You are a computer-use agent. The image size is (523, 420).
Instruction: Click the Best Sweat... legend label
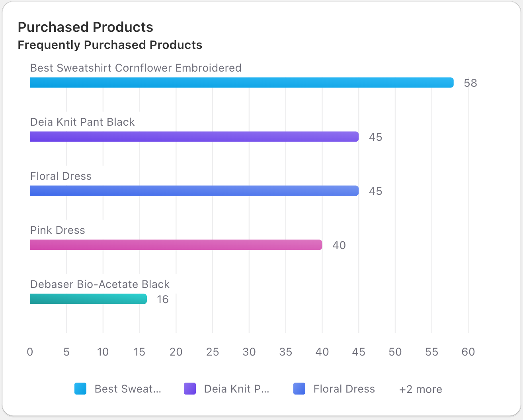pyautogui.click(x=128, y=389)
